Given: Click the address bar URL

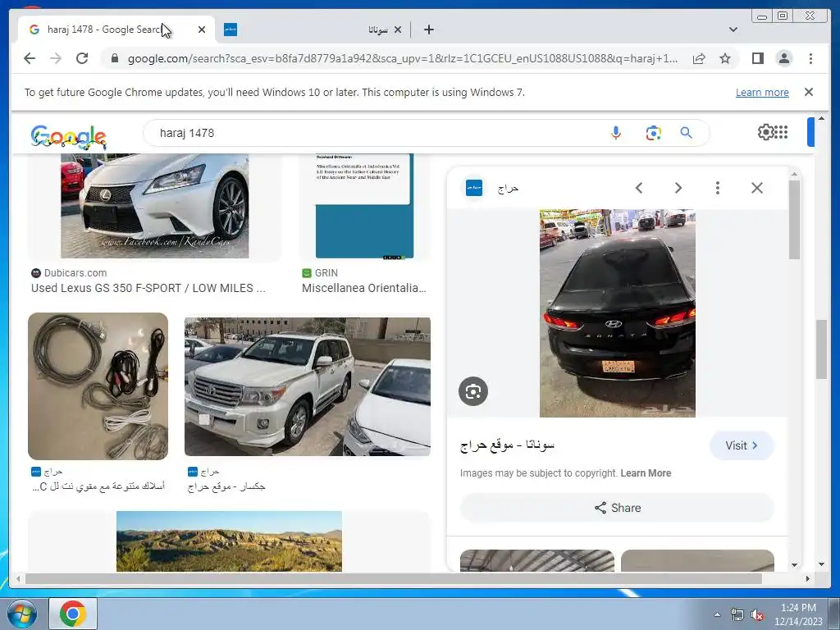Looking at the screenshot, I should (402, 58).
